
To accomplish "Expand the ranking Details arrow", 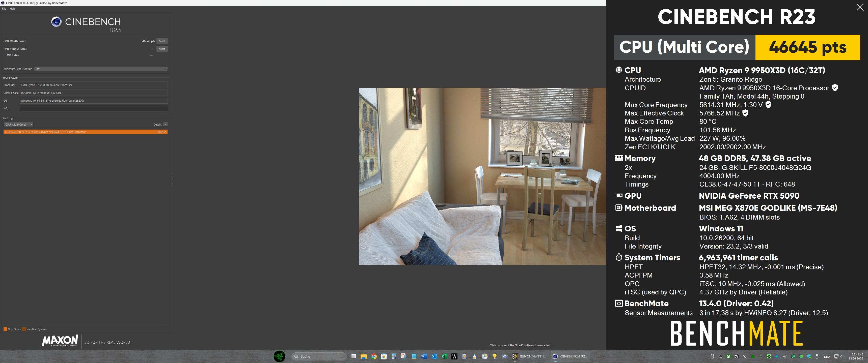I will pyautogui.click(x=165, y=125).
